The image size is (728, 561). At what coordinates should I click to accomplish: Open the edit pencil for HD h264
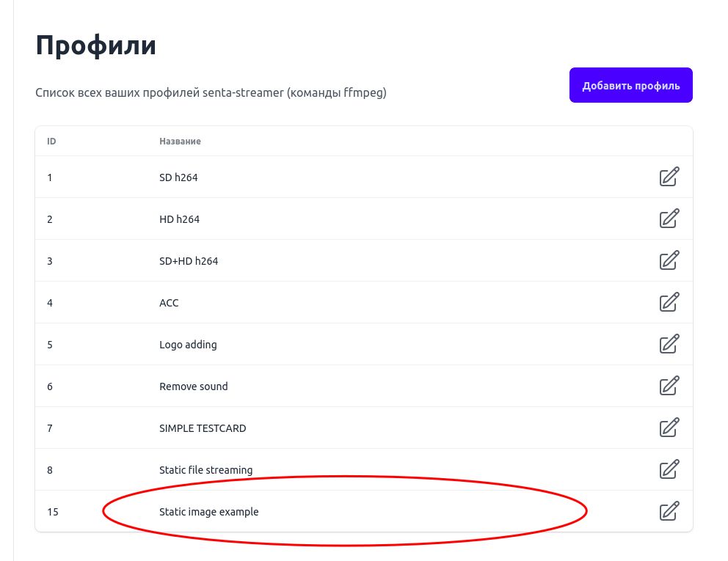pyautogui.click(x=669, y=219)
